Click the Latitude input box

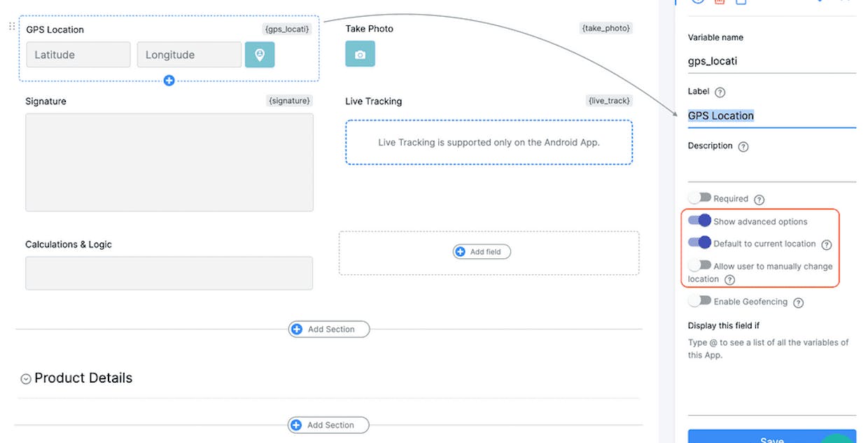click(x=78, y=55)
